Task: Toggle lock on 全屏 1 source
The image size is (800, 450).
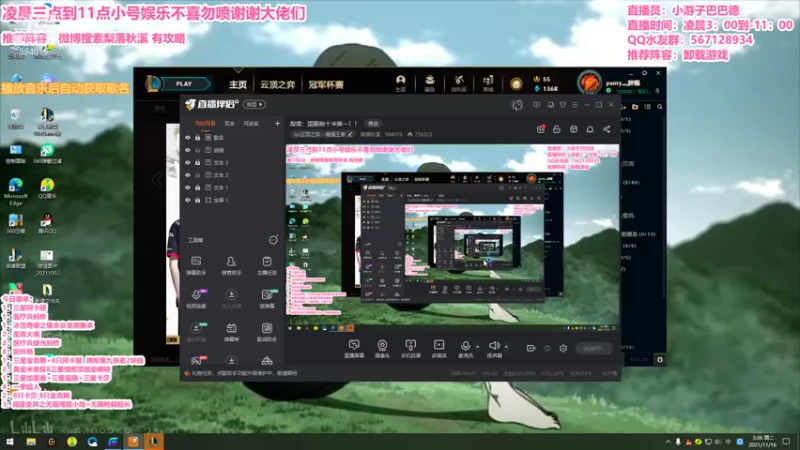Action: click(x=197, y=200)
